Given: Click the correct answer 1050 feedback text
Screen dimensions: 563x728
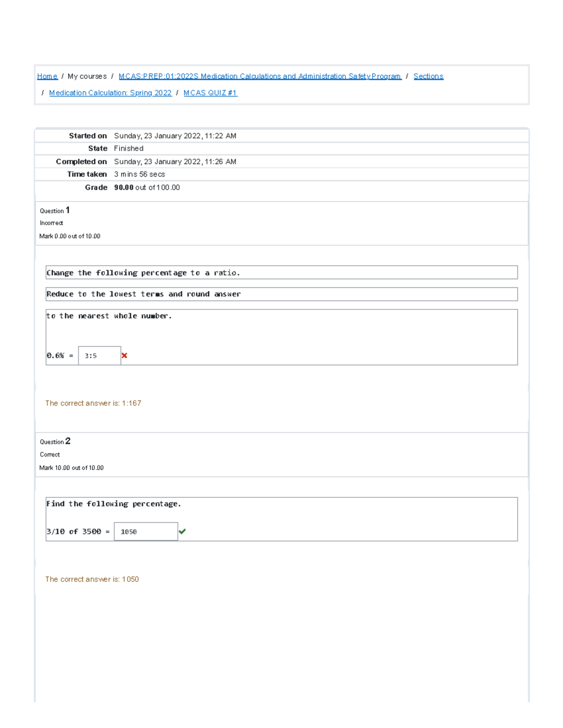Looking at the screenshot, I should pos(92,579).
